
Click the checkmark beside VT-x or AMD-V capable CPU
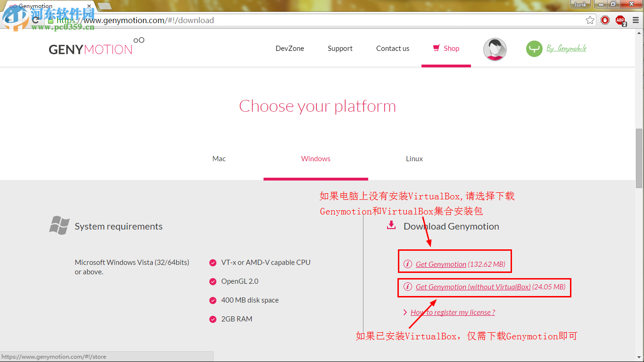(x=213, y=263)
